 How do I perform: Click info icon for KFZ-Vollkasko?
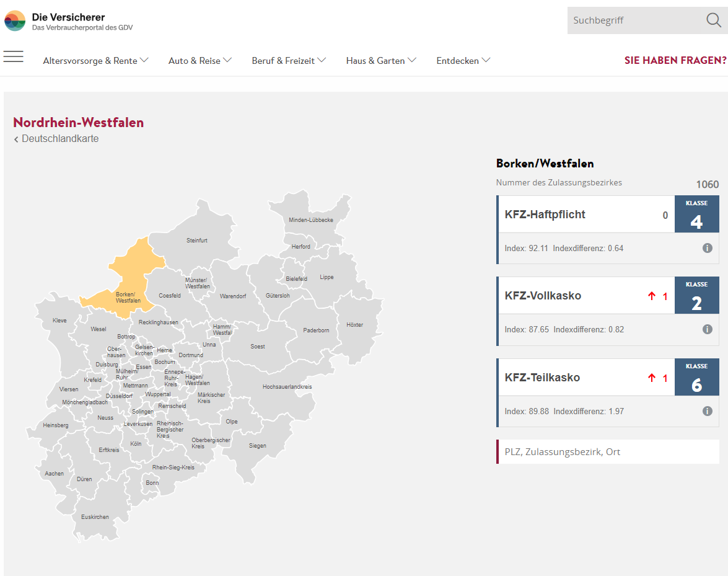(707, 329)
